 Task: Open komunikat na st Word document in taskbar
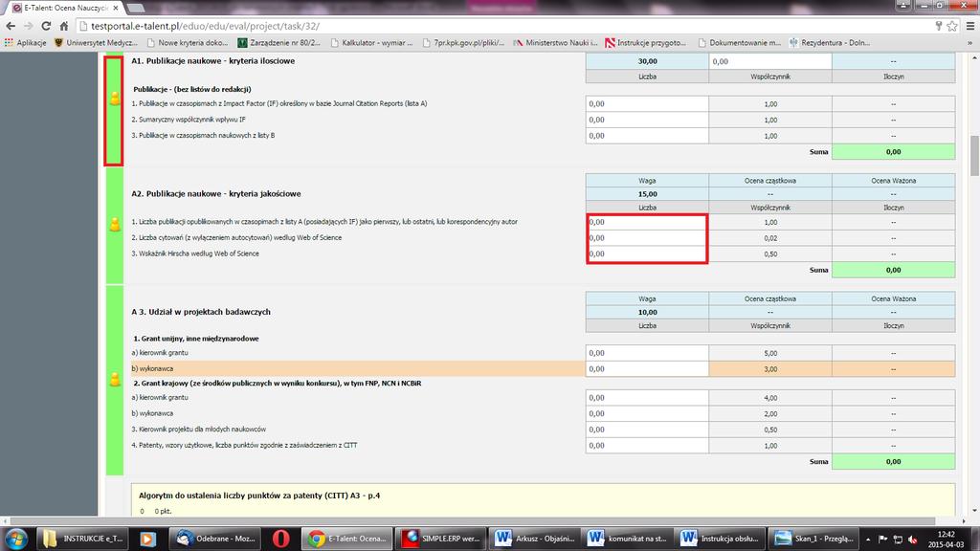[627, 539]
